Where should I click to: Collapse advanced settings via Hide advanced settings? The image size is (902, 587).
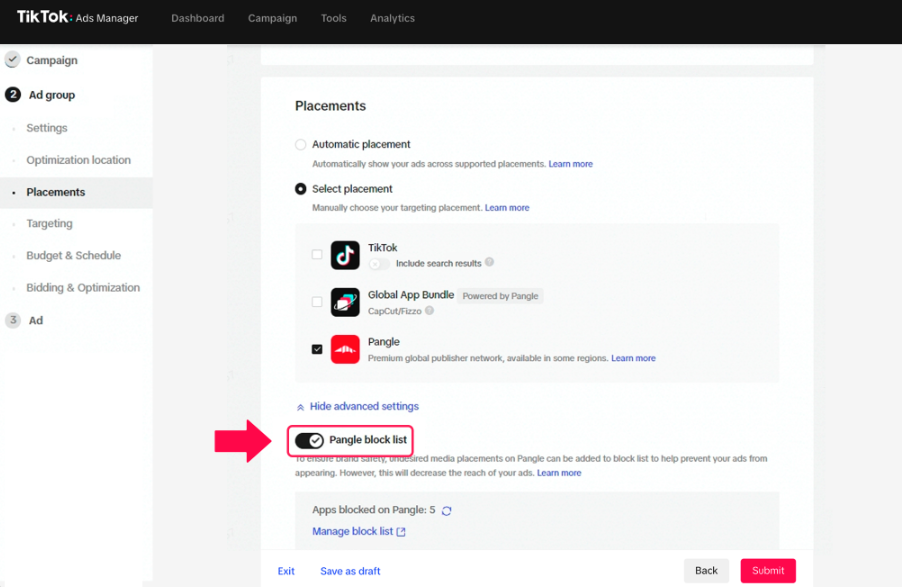[364, 406]
